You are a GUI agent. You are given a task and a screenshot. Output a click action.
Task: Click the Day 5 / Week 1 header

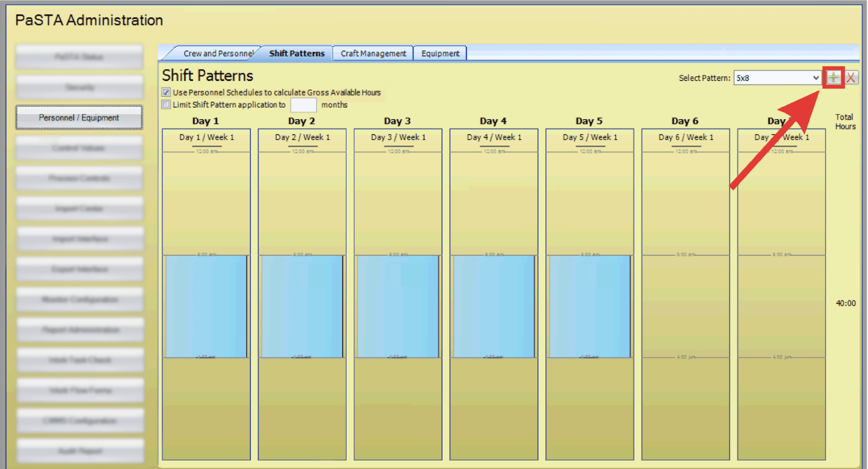tap(590, 137)
